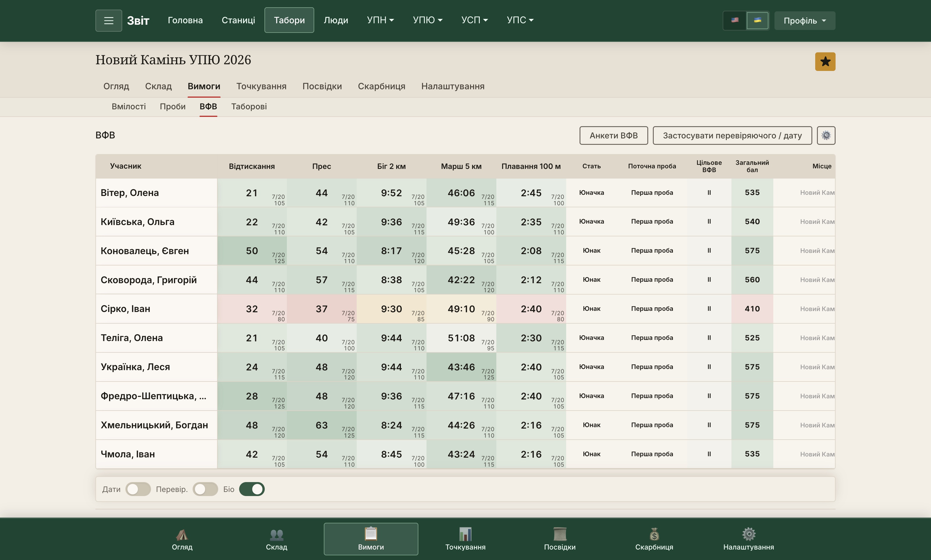Open participant Коновалець, Євген
Screen dimensions: 931x560
(145, 251)
